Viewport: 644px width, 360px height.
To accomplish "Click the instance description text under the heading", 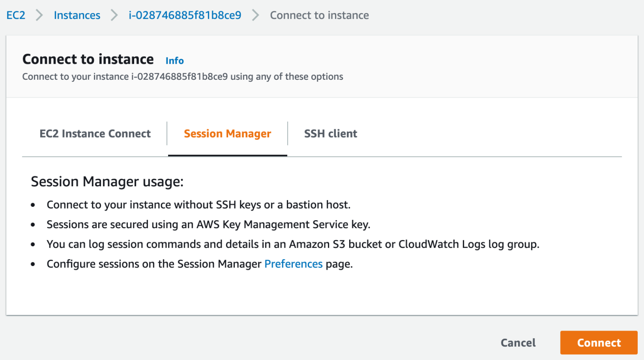I will [x=182, y=76].
